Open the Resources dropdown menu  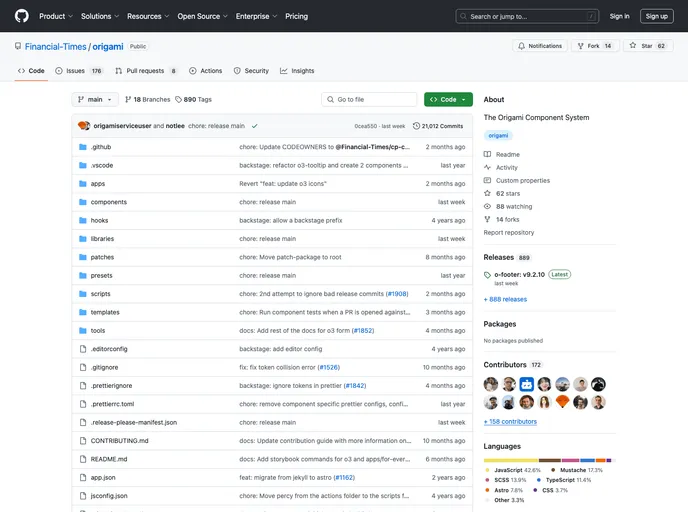click(148, 16)
